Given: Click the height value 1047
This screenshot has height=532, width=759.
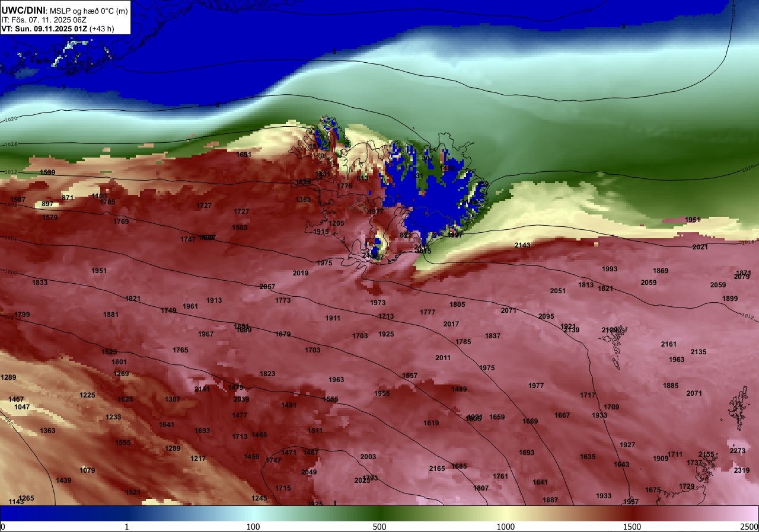Looking at the screenshot, I should pos(22,407).
